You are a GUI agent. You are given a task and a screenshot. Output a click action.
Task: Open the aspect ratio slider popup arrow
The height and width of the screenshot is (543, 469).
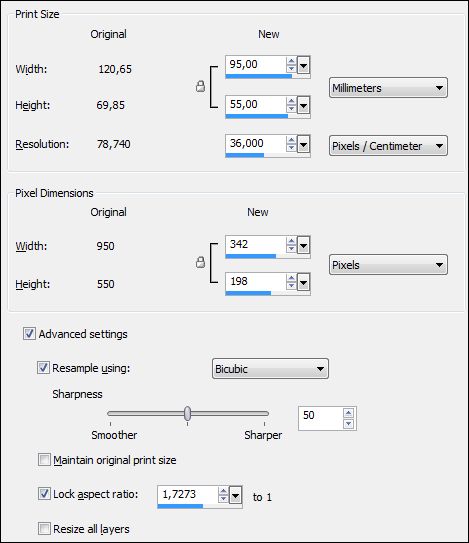(x=235, y=497)
